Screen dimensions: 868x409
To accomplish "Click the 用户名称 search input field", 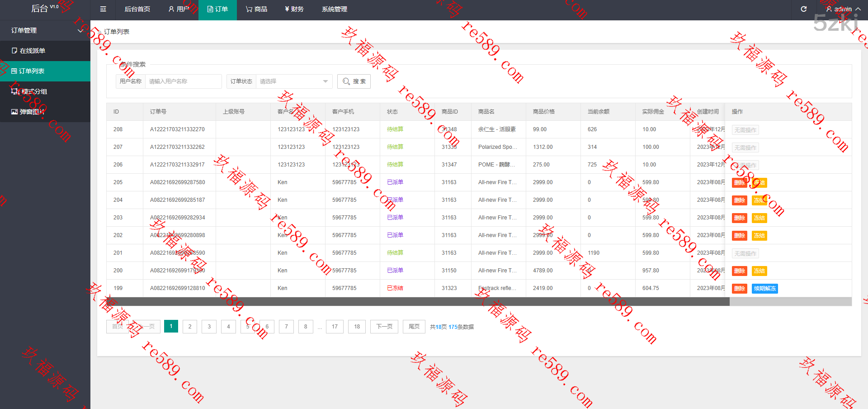I will [x=183, y=81].
